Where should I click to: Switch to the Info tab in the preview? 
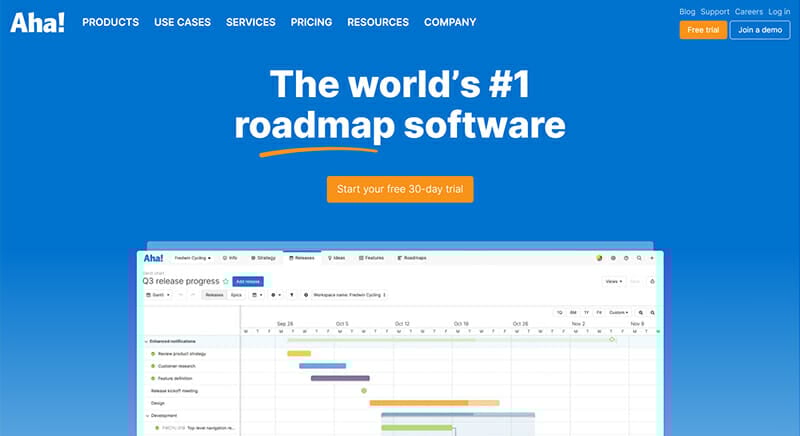pyautogui.click(x=230, y=258)
